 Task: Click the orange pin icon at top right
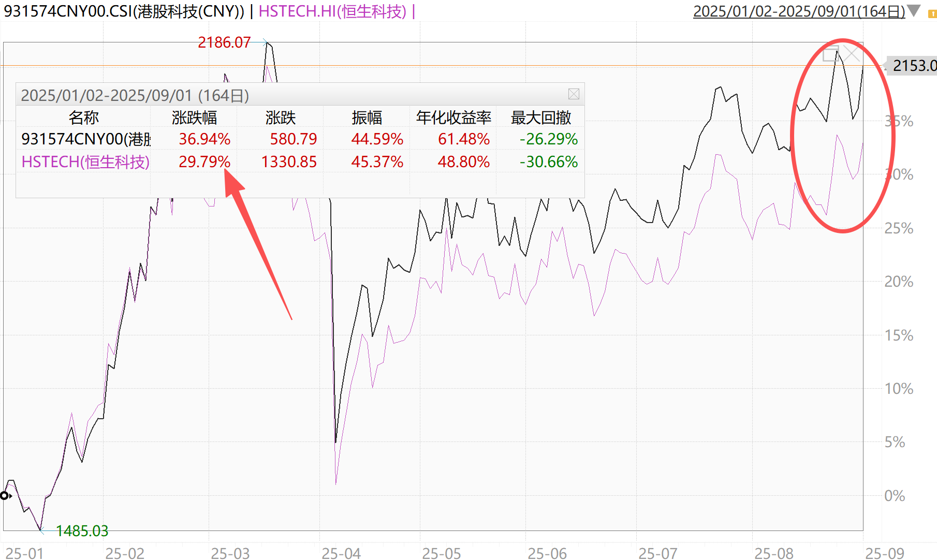click(932, 14)
